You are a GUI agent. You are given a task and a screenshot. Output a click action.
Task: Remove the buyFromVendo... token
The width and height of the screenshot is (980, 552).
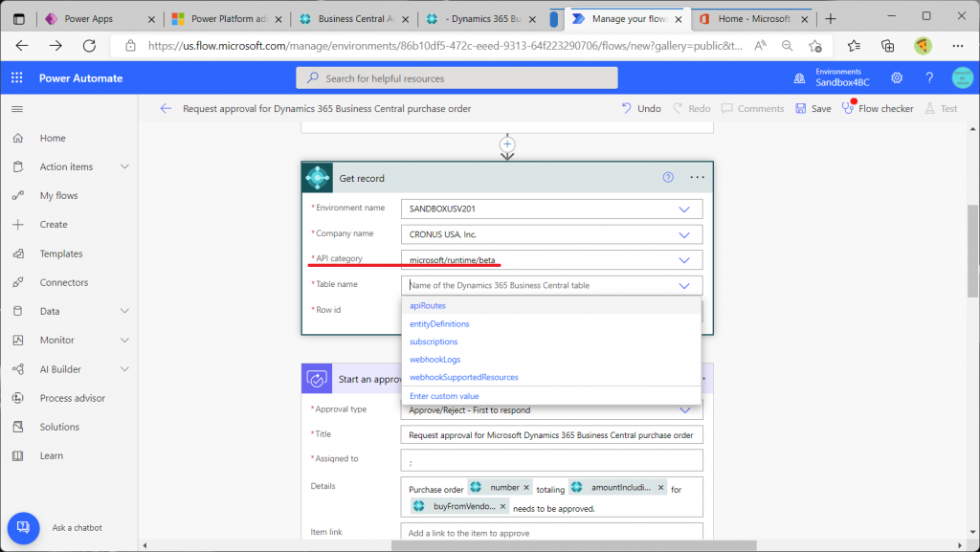[x=502, y=506]
